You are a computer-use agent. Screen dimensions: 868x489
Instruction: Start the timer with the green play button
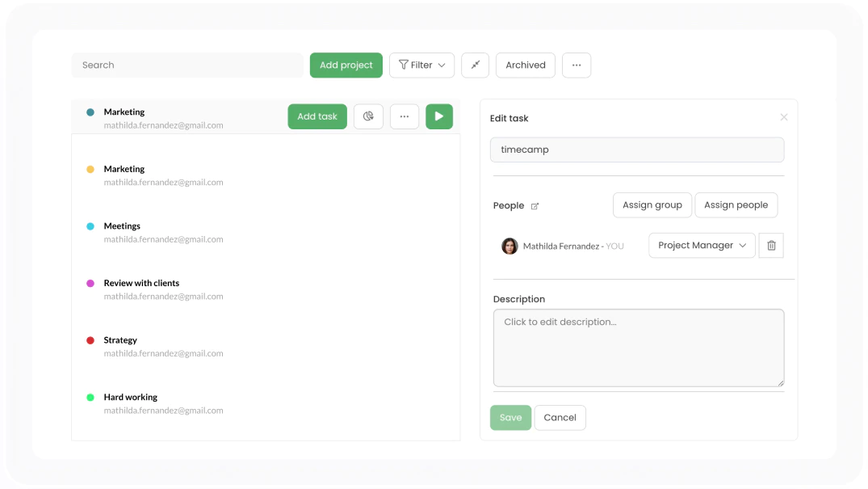[x=438, y=116]
